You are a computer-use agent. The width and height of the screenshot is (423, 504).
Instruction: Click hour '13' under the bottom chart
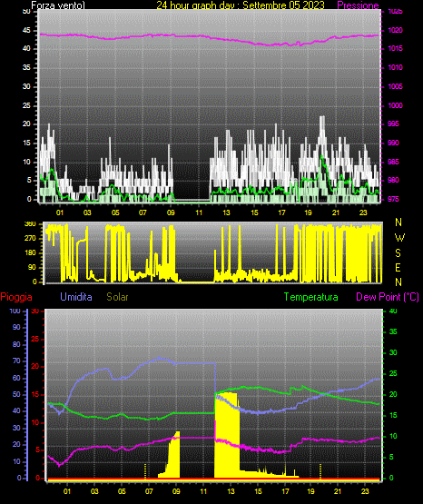coord(231,491)
